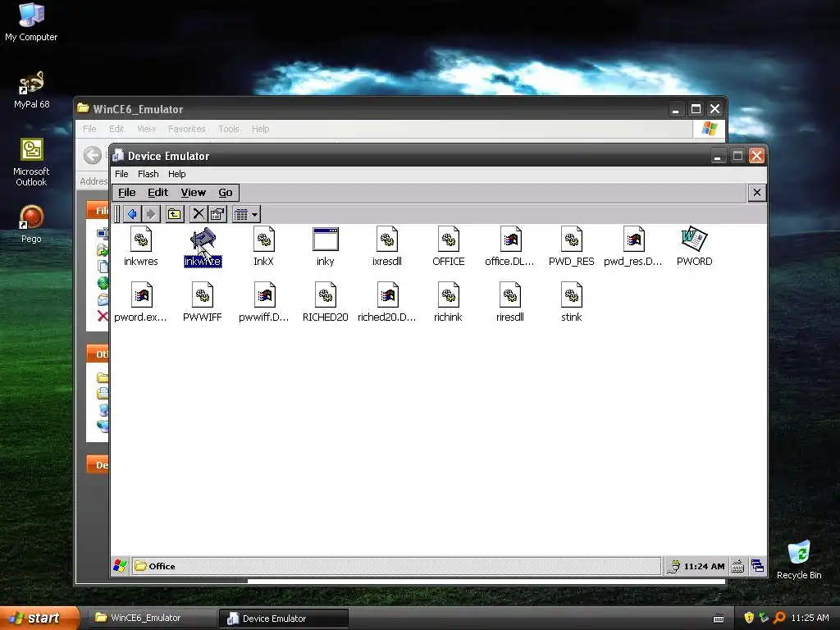Open Properties from the CE toolbar
This screenshot has width=840, height=630.
(x=217, y=214)
